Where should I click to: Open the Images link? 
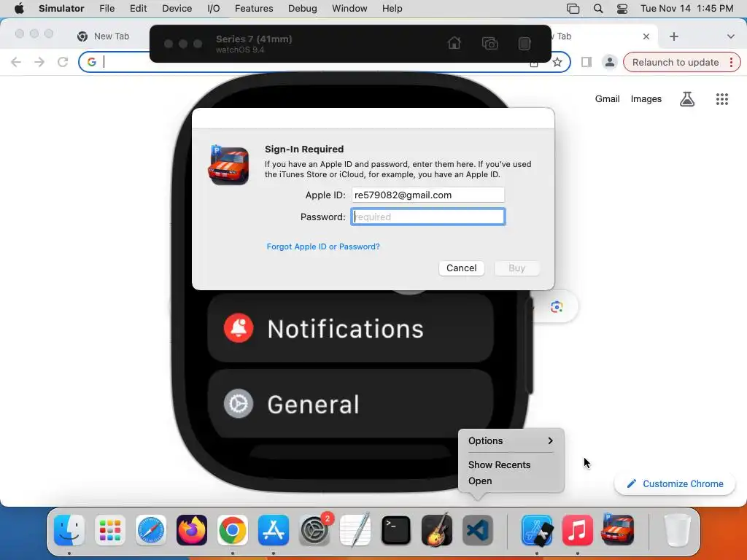coord(646,99)
